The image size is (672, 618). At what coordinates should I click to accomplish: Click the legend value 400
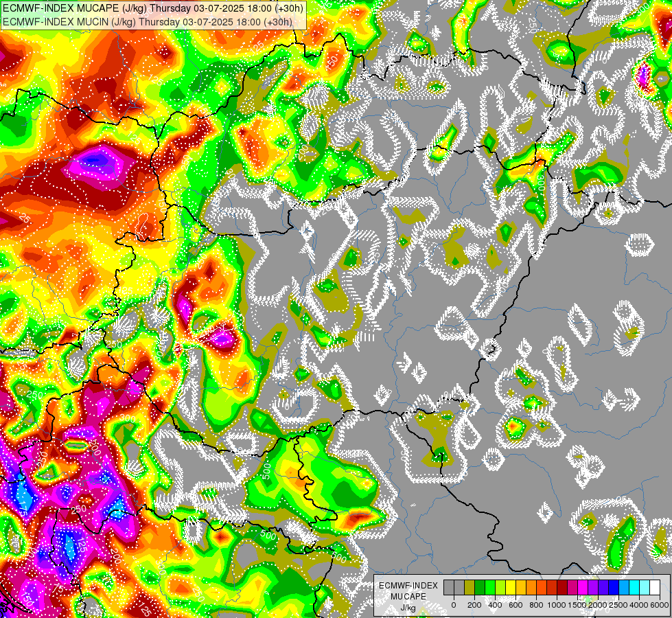pyautogui.click(x=495, y=605)
